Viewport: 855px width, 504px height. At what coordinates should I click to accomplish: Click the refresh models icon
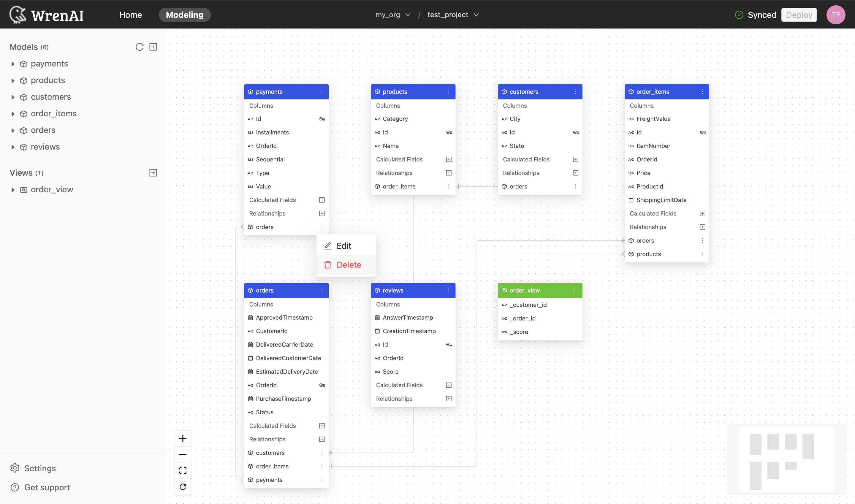point(139,47)
